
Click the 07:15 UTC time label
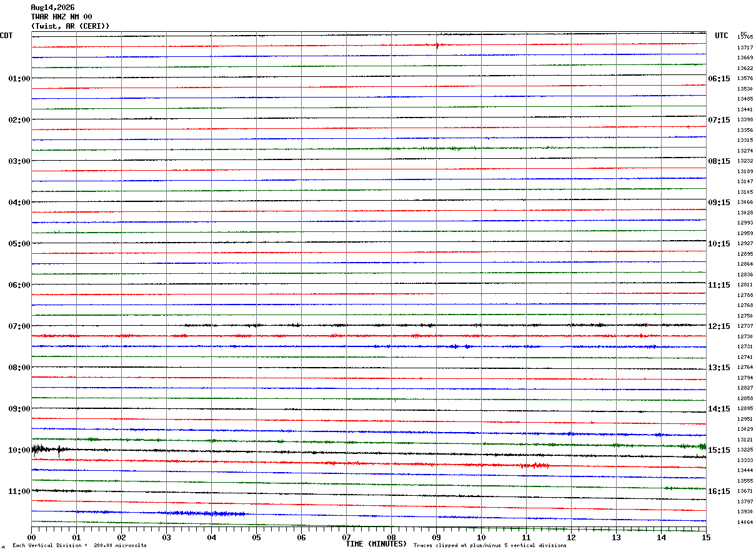pyautogui.click(x=719, y=120)
